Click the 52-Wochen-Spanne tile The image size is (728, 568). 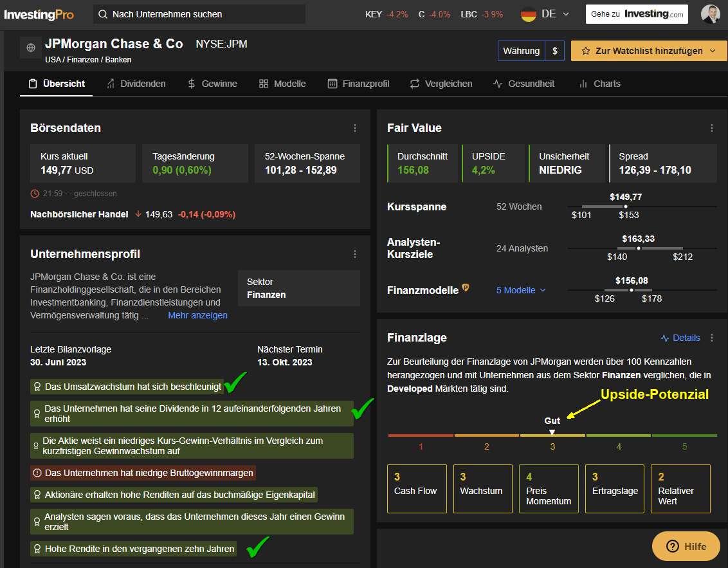coord(307,163)
